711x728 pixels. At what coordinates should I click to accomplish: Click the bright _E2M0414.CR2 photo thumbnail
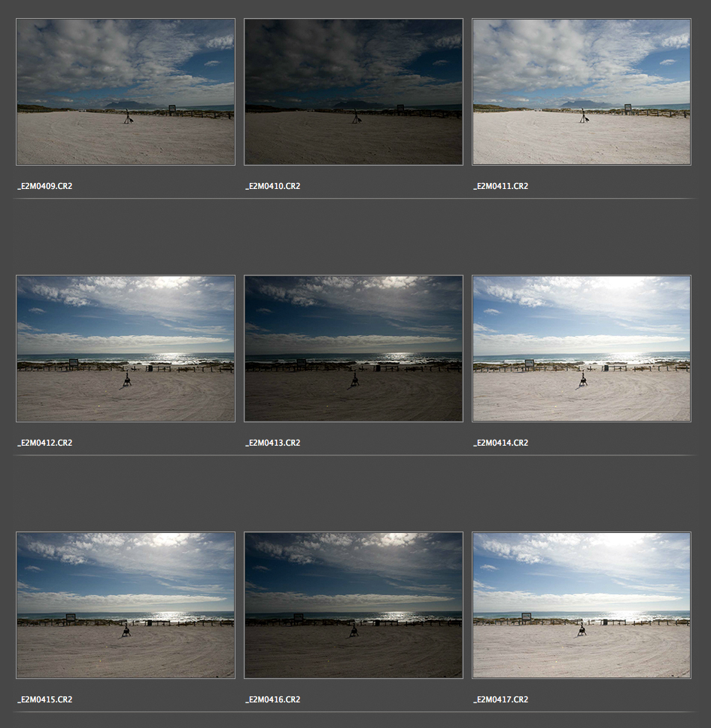pyautogui.click(x=581, y=349)
